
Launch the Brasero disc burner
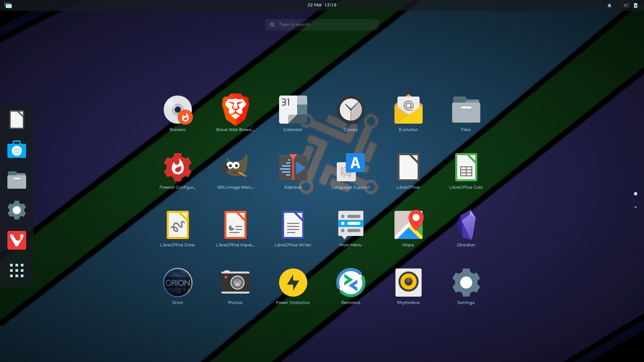(x=177, y=110)
